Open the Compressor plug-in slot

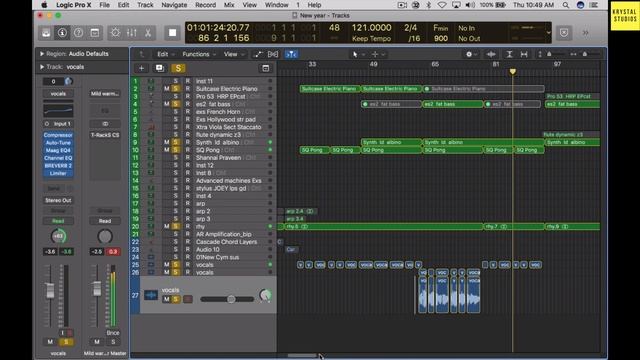click(58, 135)
